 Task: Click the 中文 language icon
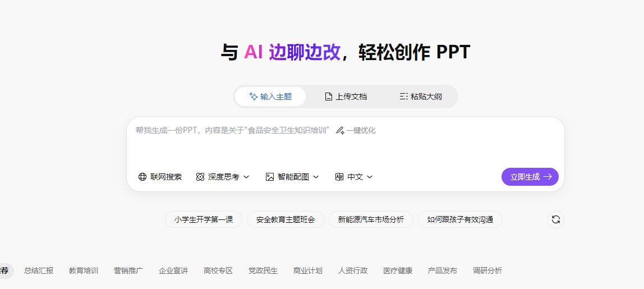[x=339, y=177]
